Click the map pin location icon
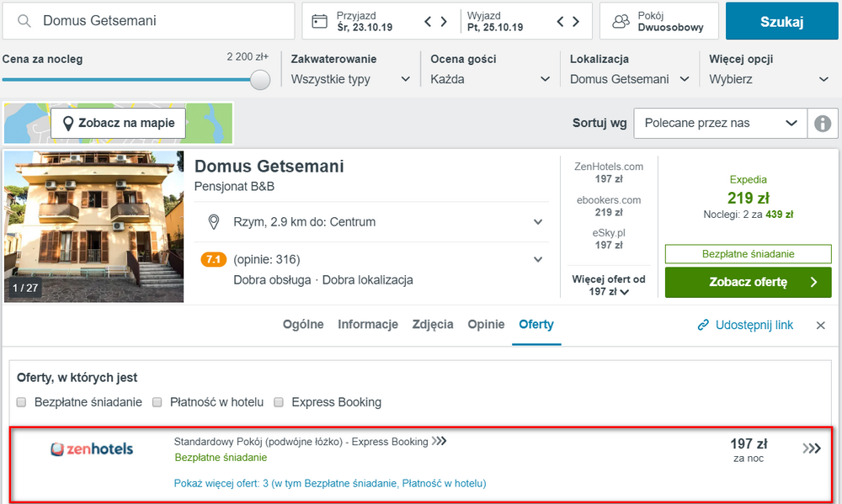Viewport: 842px width, 504px height. point(214,221)
